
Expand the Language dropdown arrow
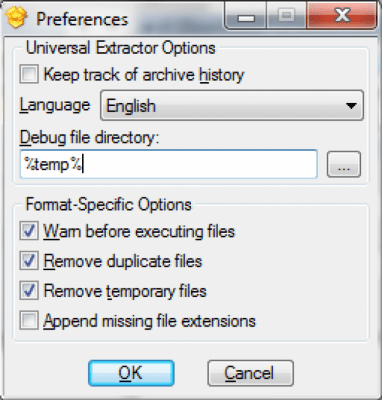351,106
